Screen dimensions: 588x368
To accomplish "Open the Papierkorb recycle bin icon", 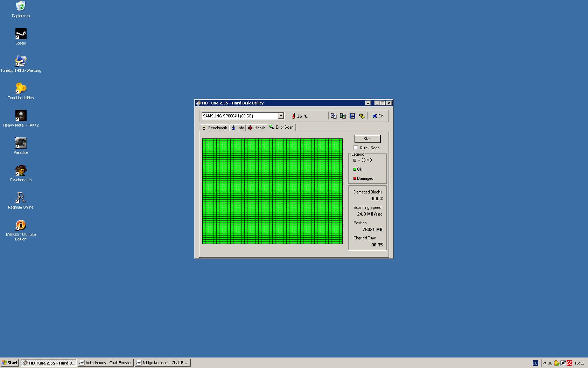I will 21,9.
